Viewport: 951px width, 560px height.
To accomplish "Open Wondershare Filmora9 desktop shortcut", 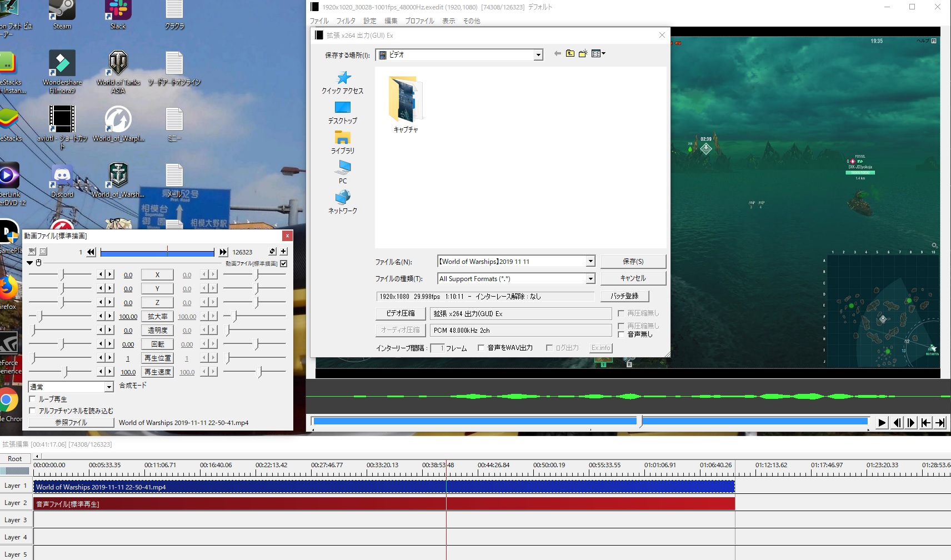I will point(62,72).
